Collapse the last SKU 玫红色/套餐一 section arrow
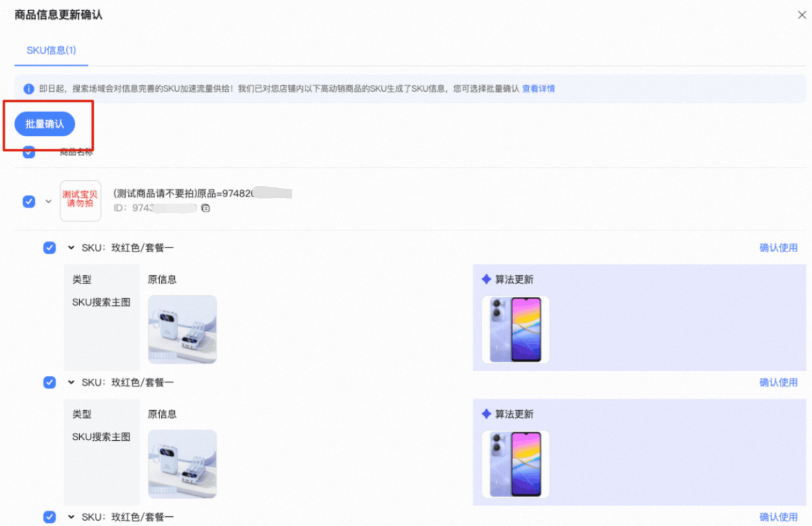The image size is (812, 526). [71, 517]
